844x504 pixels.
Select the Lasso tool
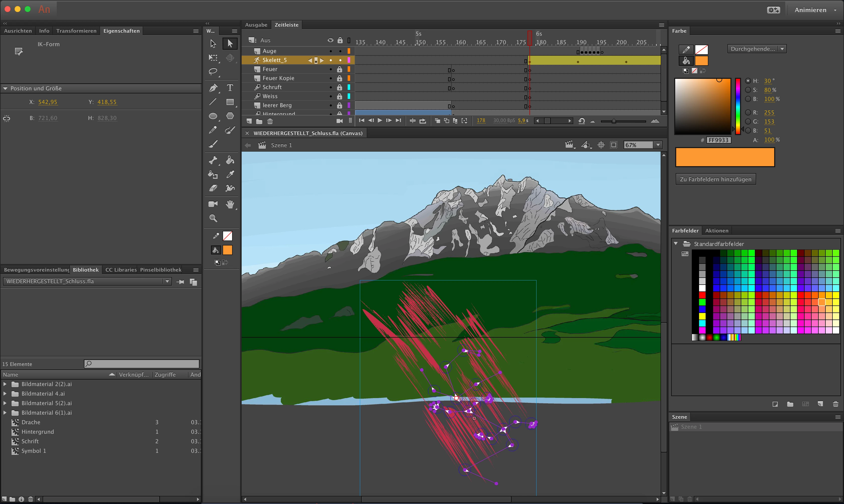[x=213, y=72]
